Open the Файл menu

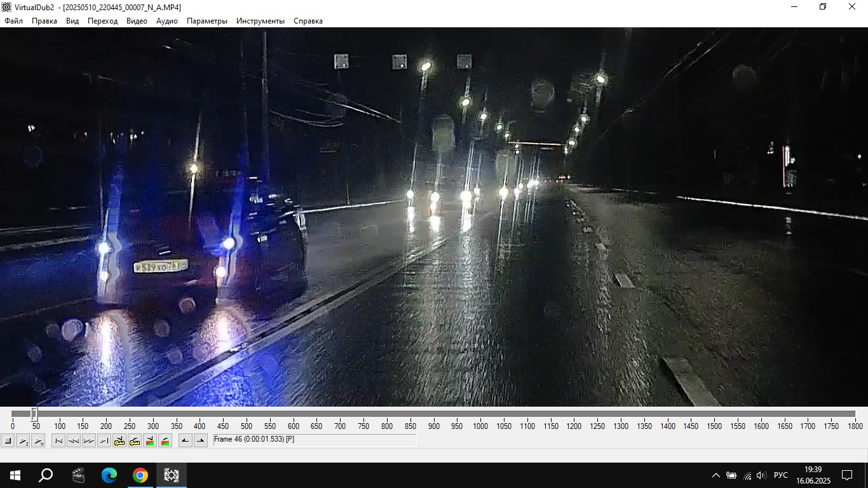(13, 21)
